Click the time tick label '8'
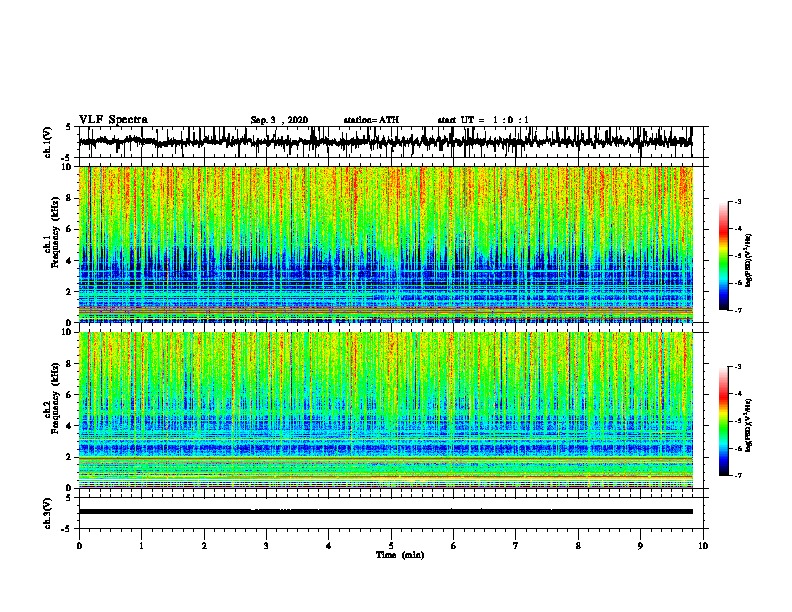The width and height of the screenshot is (792, 612). tap(578, 546)
